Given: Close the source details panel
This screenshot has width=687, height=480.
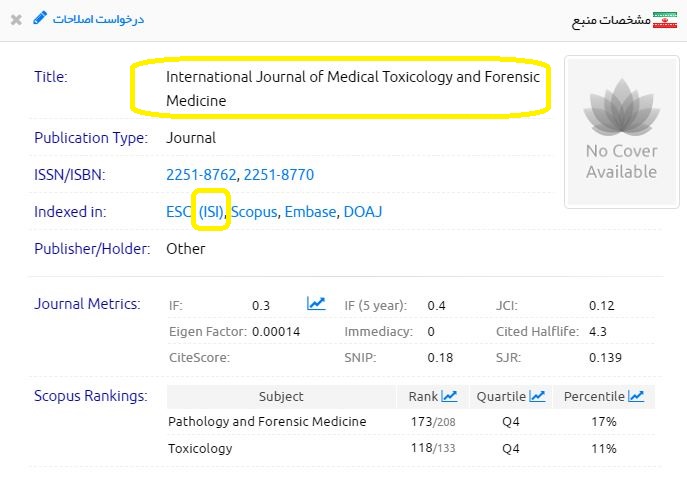Looking at the screenshot, I should coord(16,19).
